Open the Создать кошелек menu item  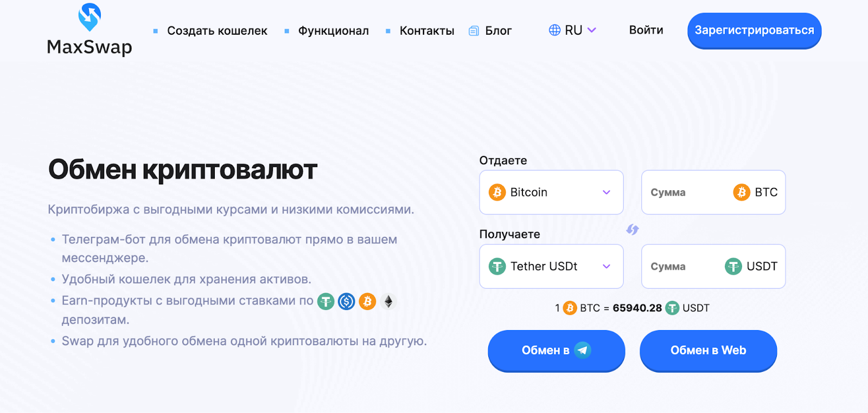(217, 31)
